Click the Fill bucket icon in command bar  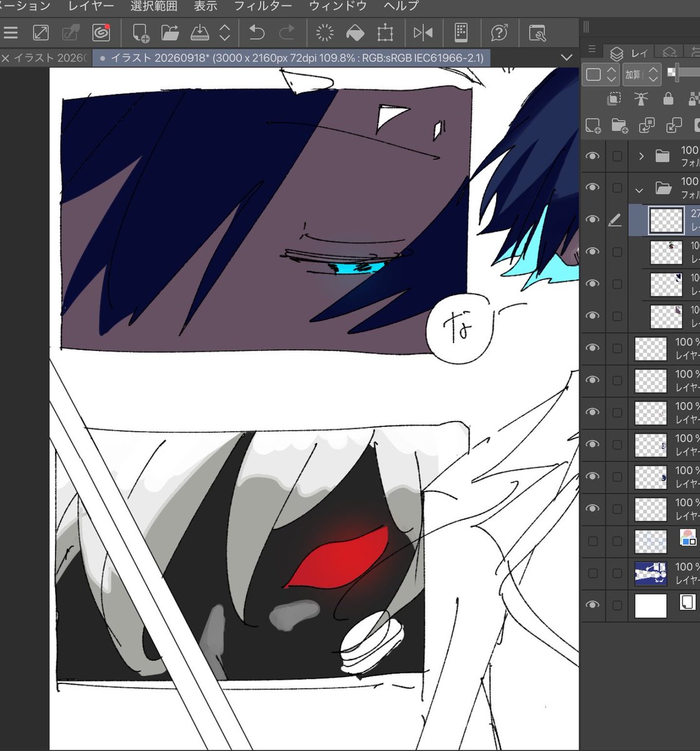point(355,33)
